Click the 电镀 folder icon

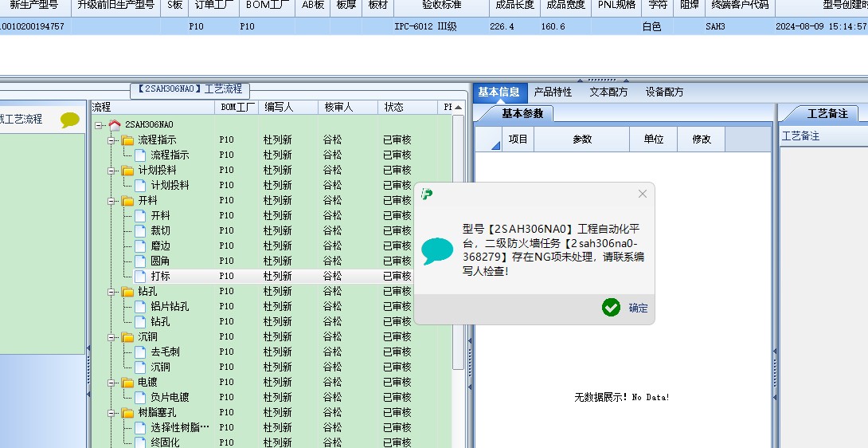click(x=128, y=382)
